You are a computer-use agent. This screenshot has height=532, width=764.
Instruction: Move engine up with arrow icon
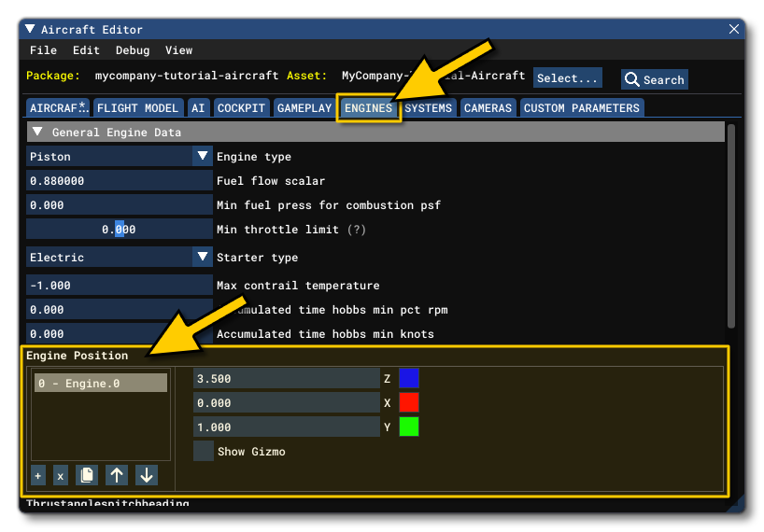[117, 475]
